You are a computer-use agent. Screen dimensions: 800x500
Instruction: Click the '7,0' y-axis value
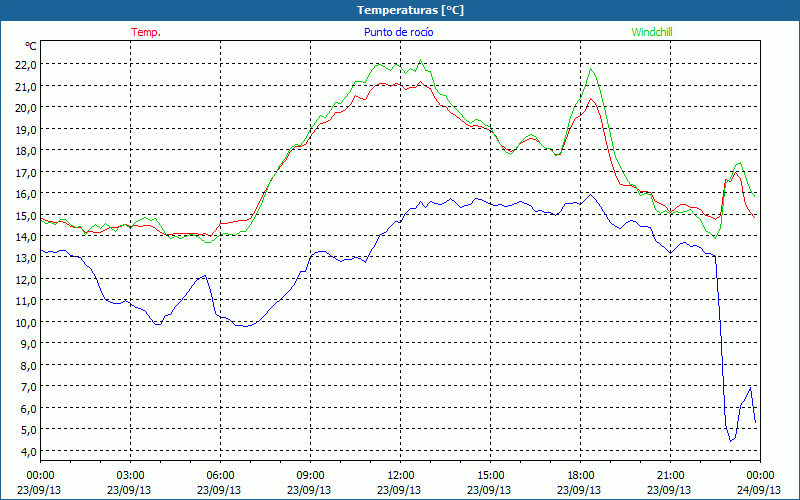[29, 387]
